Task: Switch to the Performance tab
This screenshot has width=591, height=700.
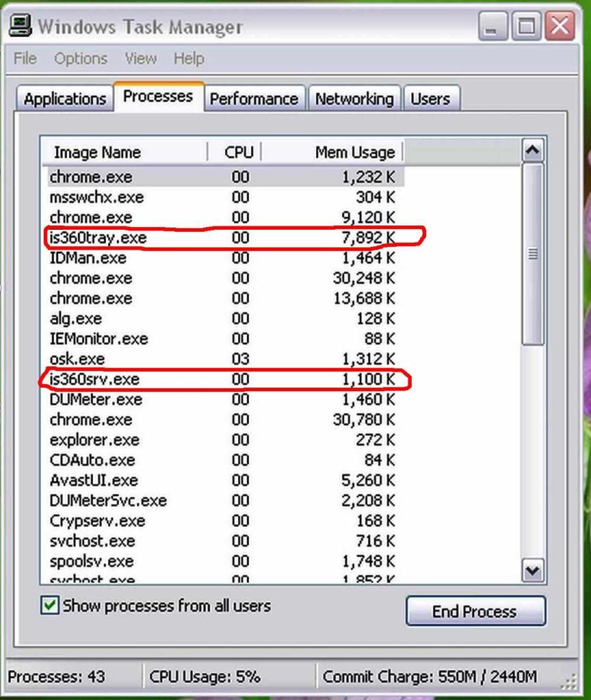Action: pyautogui.click(x=254, y=98)
